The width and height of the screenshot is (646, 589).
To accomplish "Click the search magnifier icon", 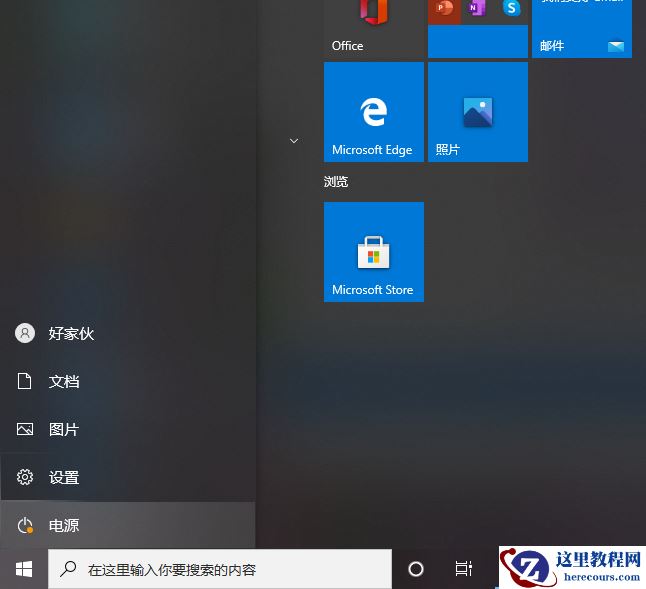I will (x=68, y=569).
